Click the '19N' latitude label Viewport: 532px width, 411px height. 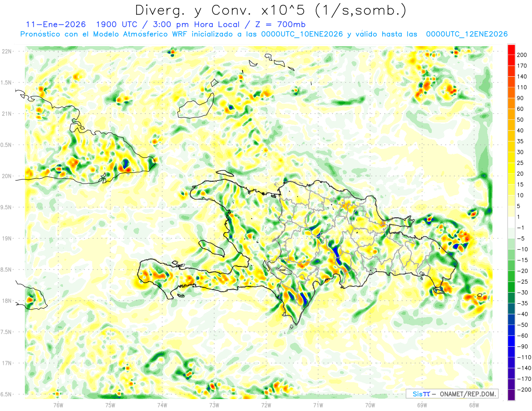click(6, 238)
